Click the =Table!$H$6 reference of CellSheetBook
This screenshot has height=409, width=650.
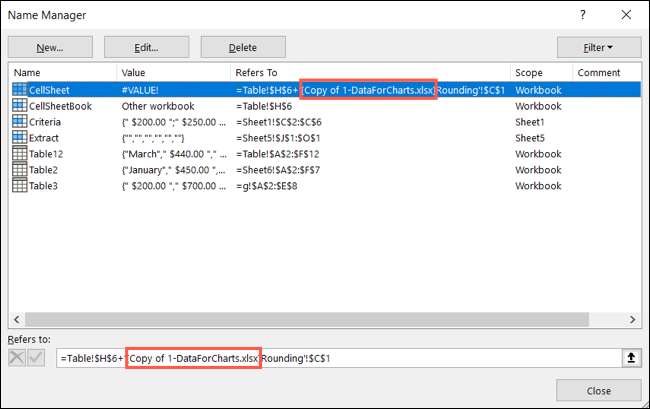(264, 106)
